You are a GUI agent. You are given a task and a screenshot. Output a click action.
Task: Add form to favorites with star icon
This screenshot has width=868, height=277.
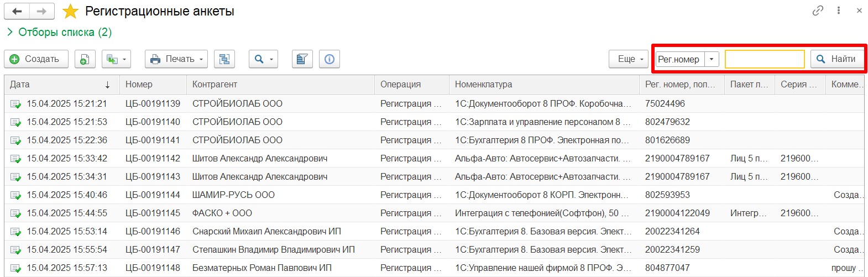70,11
